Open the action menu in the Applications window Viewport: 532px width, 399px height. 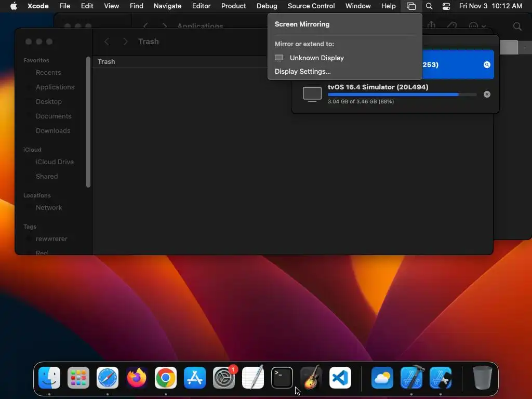(477, 26)
